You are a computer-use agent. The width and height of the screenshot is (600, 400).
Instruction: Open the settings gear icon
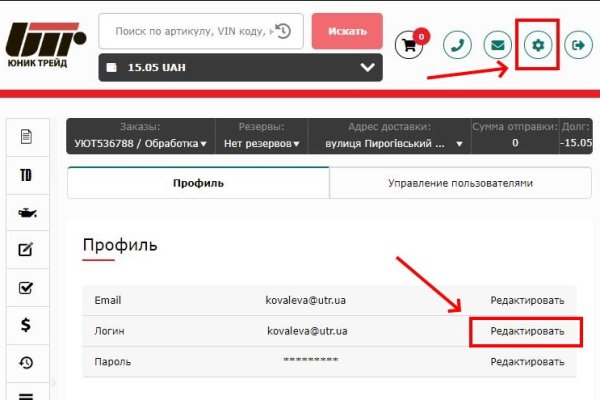click(539, 45)
